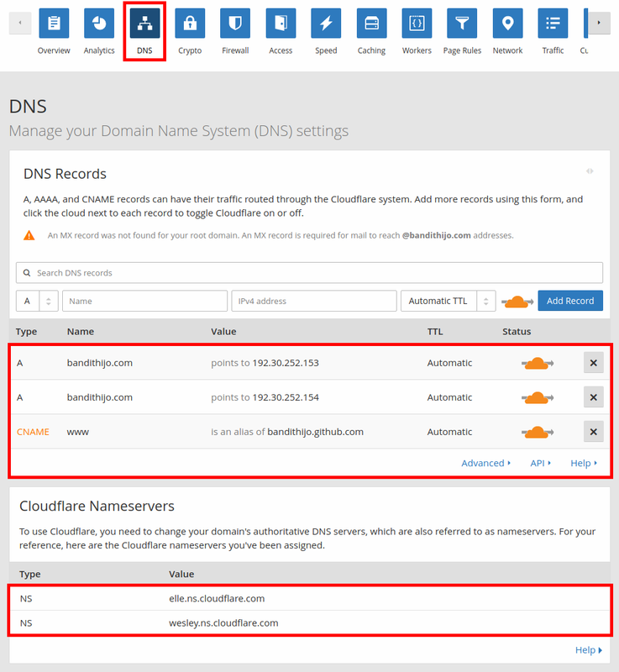Toggle Cloudflare proxy for 192.30.252.154 record
The height and width of the screenshot is (672, 619).
tap(534, 397)
